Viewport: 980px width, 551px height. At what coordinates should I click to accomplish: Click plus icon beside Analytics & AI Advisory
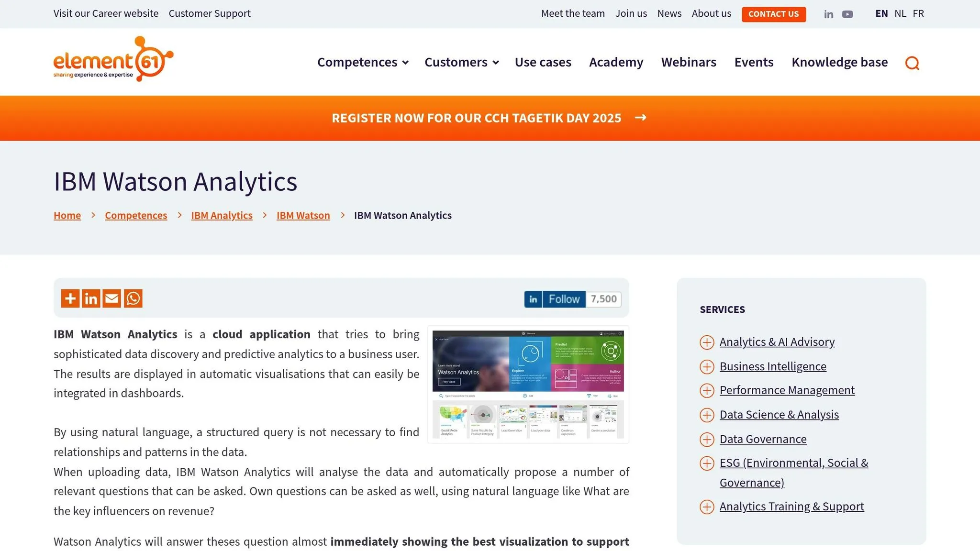click(x=707, y=342)
